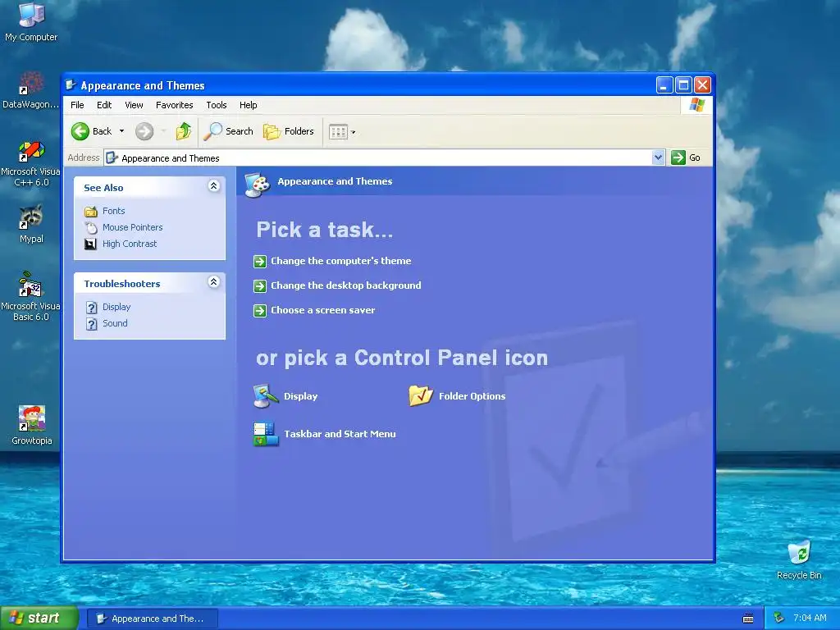Click the Display troubleshooter help icon
Viewport: 840px width, 630px height.
(x=92, y=308)
